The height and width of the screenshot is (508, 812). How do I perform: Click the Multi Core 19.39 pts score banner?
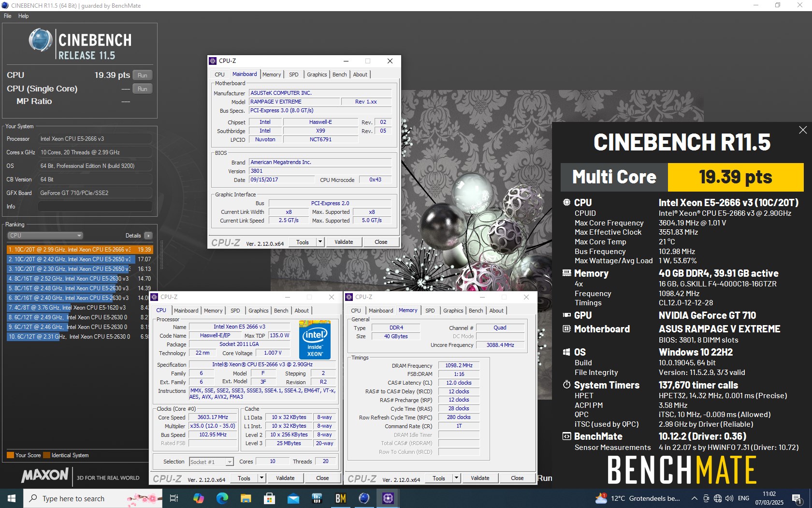[682, 177]
